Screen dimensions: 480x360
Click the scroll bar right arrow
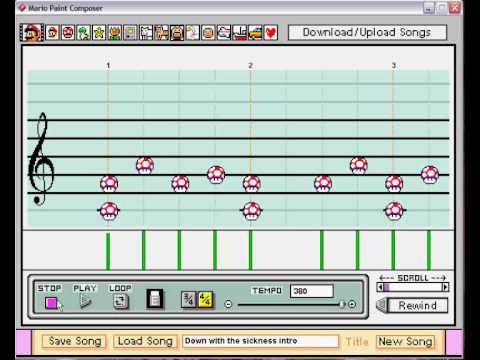coord(445,287)
